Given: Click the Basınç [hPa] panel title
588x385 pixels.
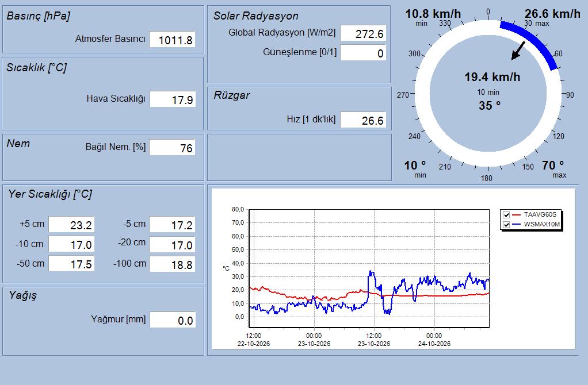Looking at the screenshot, I should click(38, 16).
